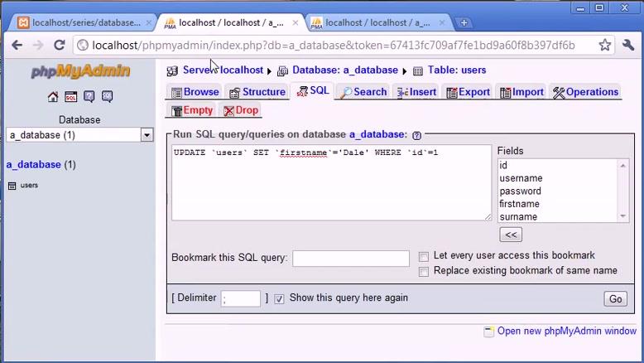Viewport: 644px width, 363px height.
Task: Open the Export tab
Action: (469, 92)
